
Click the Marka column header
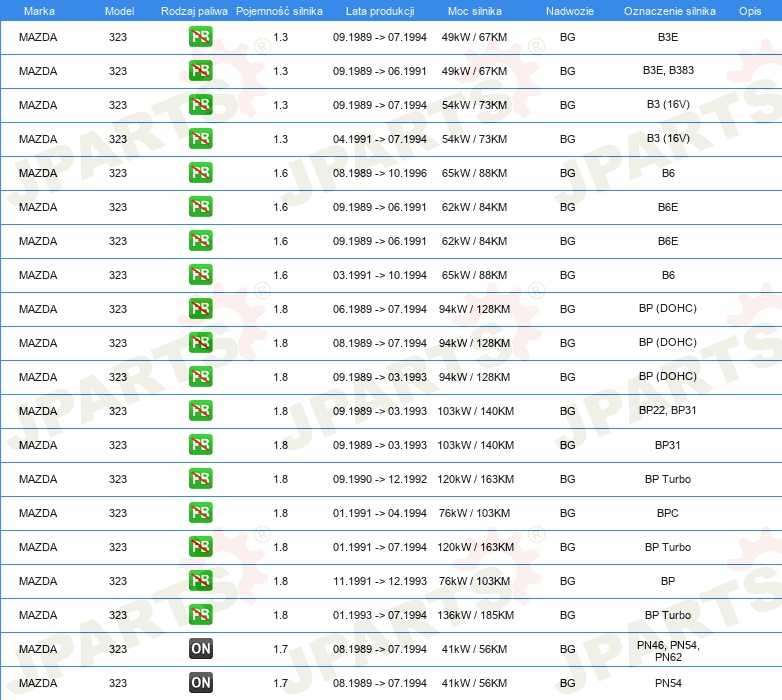[39, 11]
